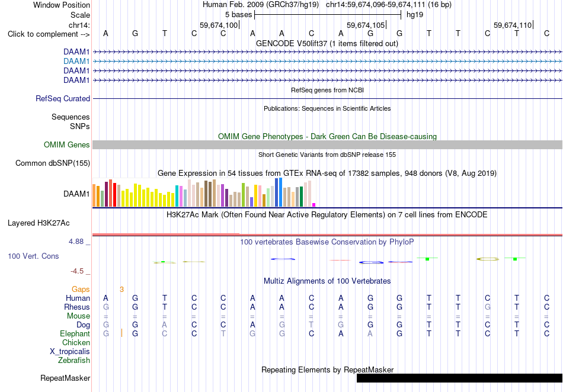Image resolution: width=563 pixels, height=392 pixels.
Task: Click the Elephant species label
Action: point(75,334)
